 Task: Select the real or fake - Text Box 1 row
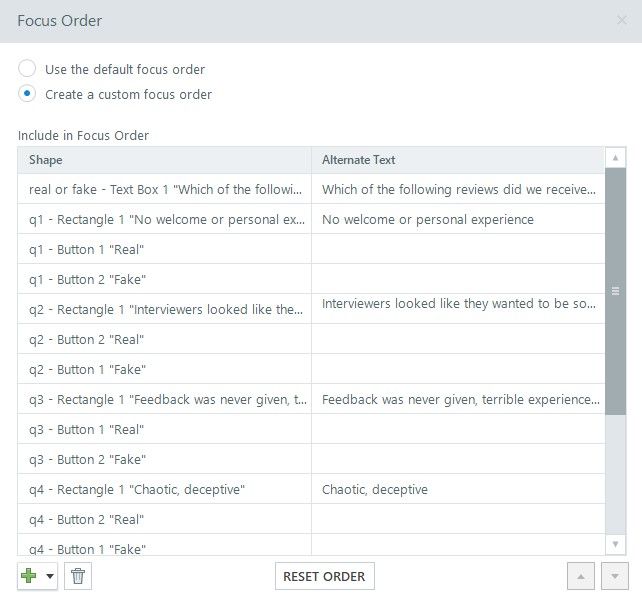tap(164, 189)
